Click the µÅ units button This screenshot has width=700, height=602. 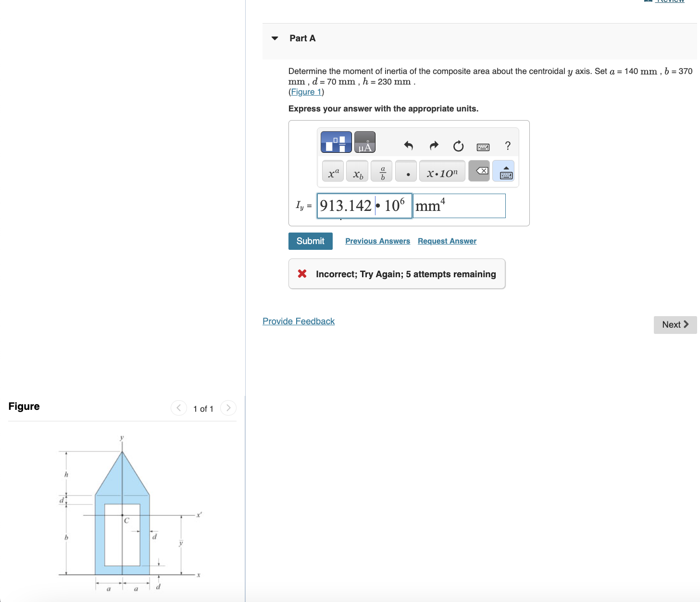click(364, 142)
